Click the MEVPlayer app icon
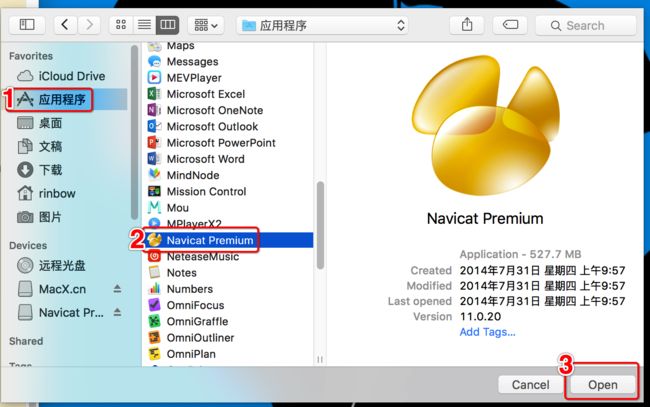 (x=154, y=78)
